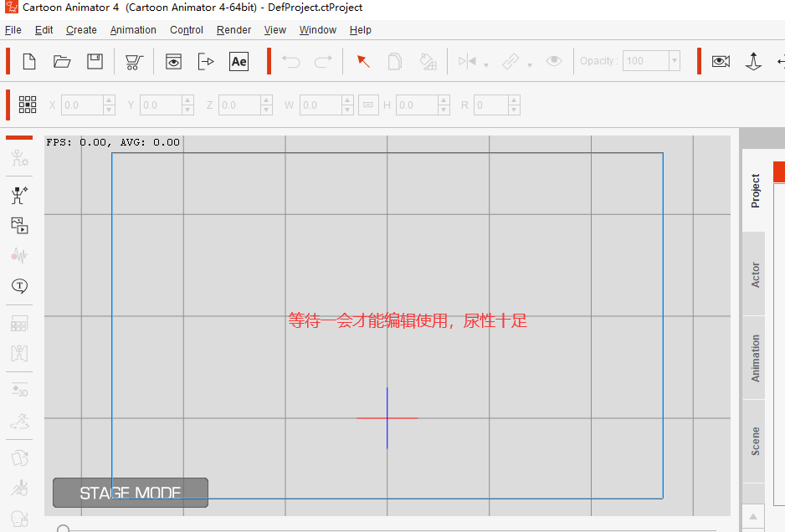Click the 3D axis gizmo icon

(753, 62)
